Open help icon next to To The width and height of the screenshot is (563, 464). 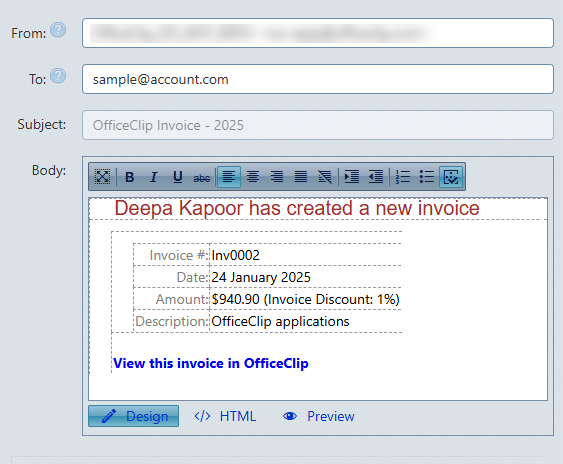coord(58,76)
